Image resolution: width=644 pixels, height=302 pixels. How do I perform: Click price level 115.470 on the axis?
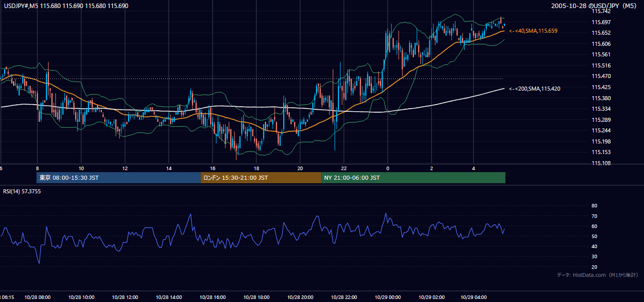tap(601, 76)
